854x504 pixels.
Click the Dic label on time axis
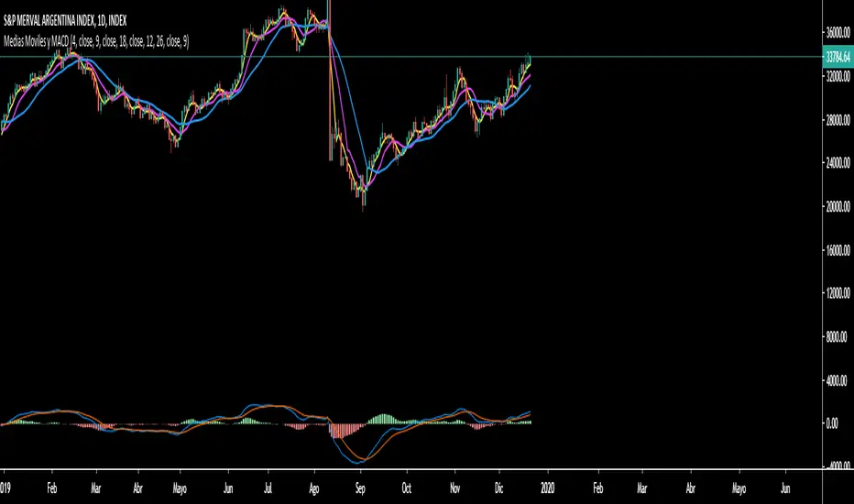[498, 488]
